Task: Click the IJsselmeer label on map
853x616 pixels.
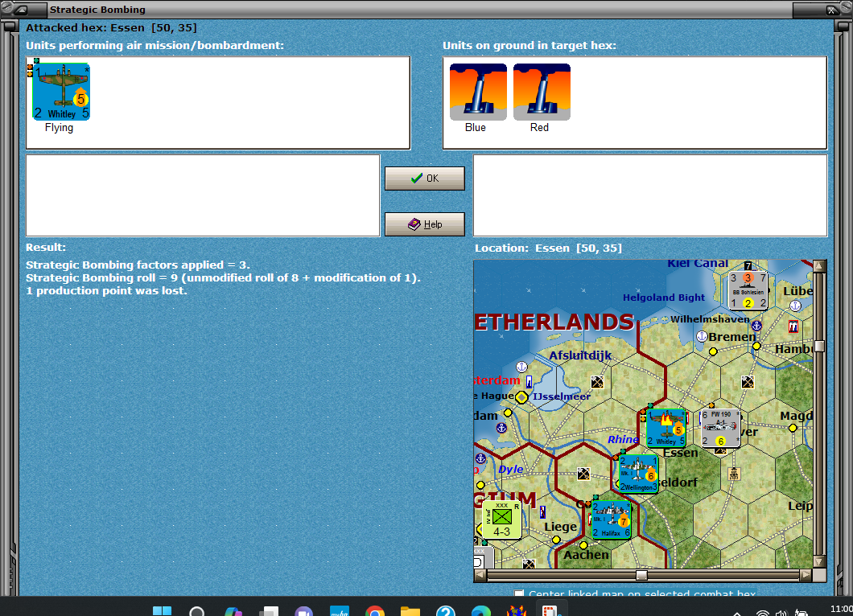Action: click(x=562, y=396)
